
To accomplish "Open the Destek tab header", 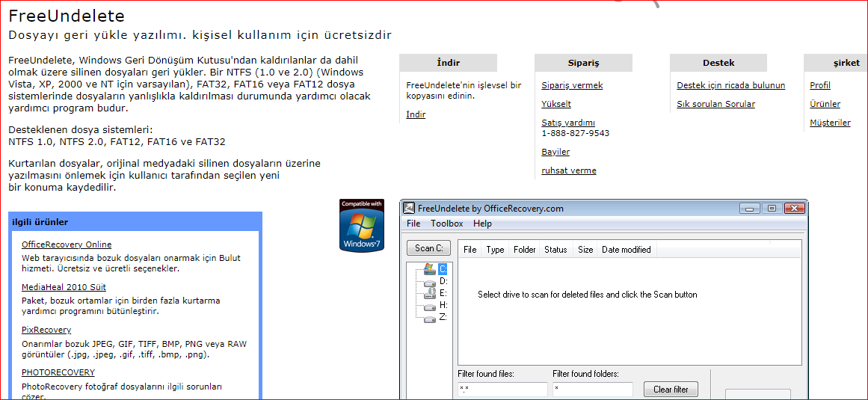I will (718, 63).
